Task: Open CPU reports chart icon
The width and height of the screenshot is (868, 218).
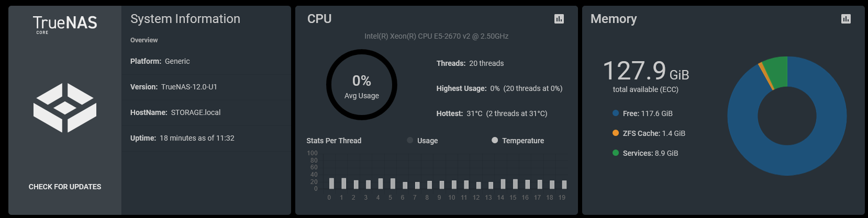Action: tap(559, 19)
